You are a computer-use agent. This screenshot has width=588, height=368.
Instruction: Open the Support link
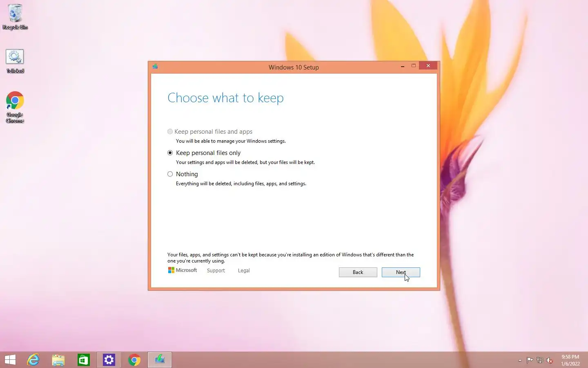(x=216, y=271)
